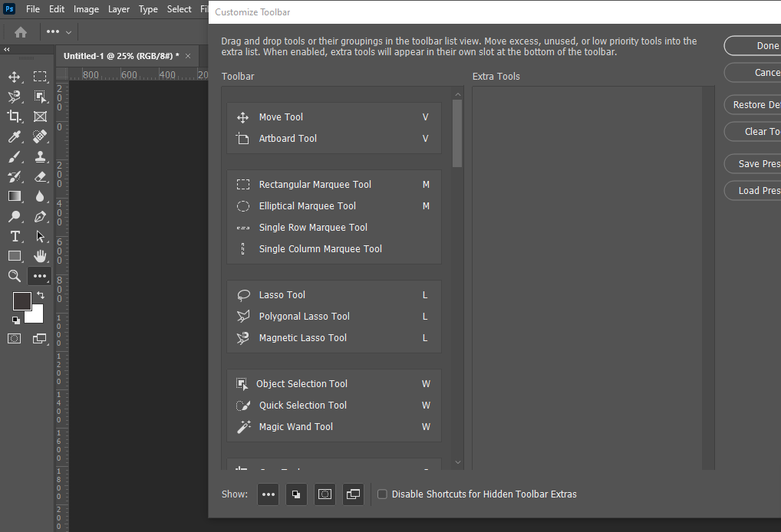Enable Disable Shortcuts for Hidden Toolbar Extras
Viewport: 781px width, 532px height.
click(382, 494)
